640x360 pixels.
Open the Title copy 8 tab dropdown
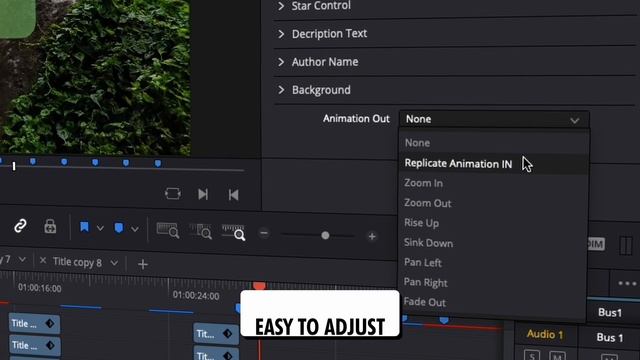(114, 263)
